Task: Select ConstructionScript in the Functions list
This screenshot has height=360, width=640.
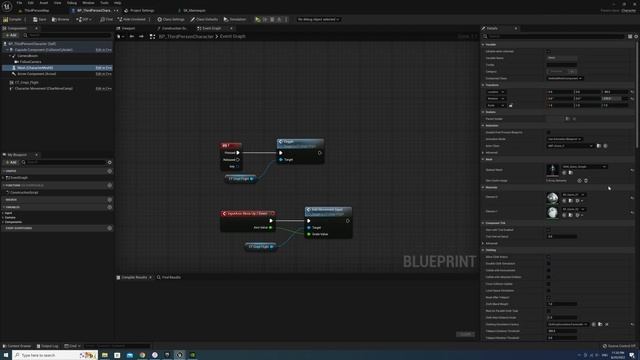Action: [x=23, y=193]
